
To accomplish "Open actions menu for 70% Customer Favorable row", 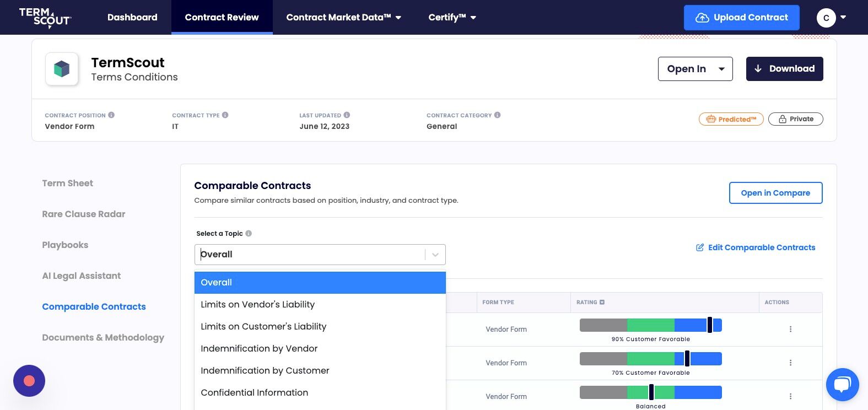I will (790, 363).
